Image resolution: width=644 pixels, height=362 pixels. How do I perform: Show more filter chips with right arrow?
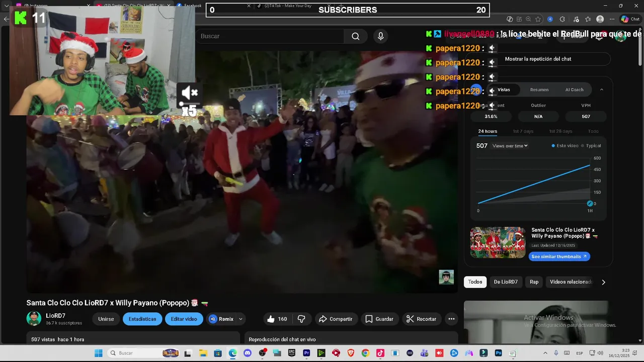[x=603, y=282]
